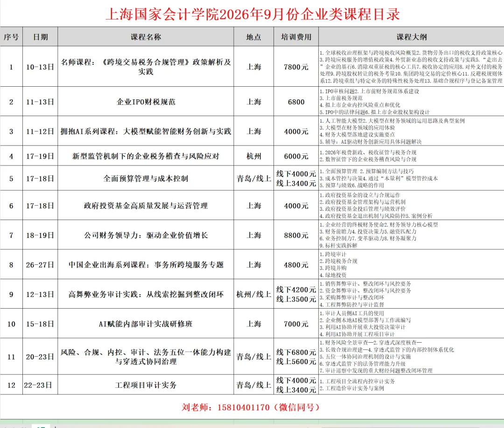Click the title 上海国家会计学院2026年9月份企业类课程目录
The width and height of the screenshot is (504, 428).
pos(252,14)
